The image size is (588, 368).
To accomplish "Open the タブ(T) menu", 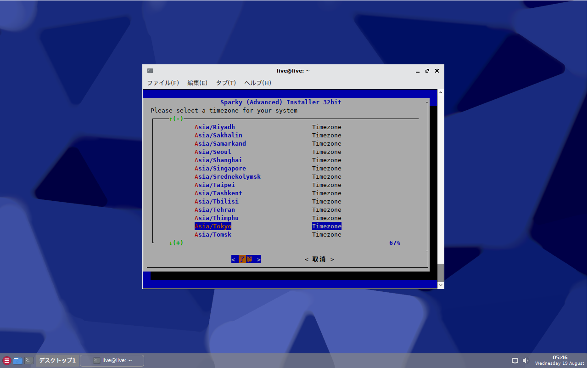I will [x=226, y=83].
